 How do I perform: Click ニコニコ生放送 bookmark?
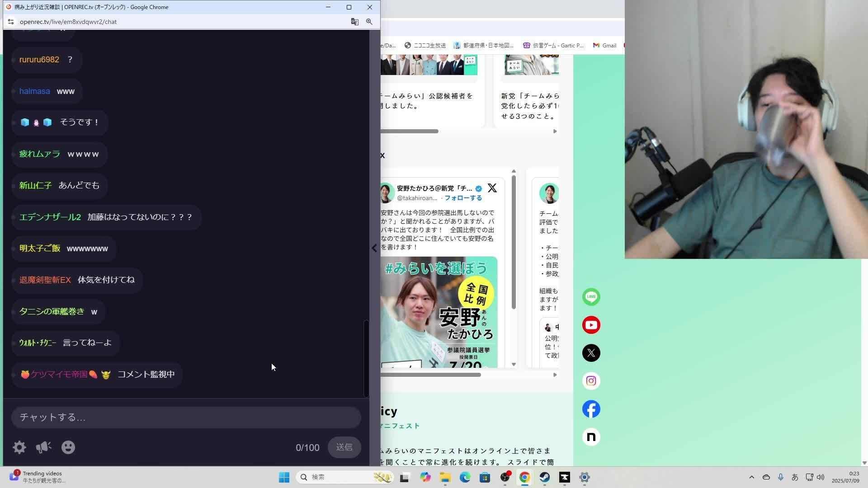425,45
